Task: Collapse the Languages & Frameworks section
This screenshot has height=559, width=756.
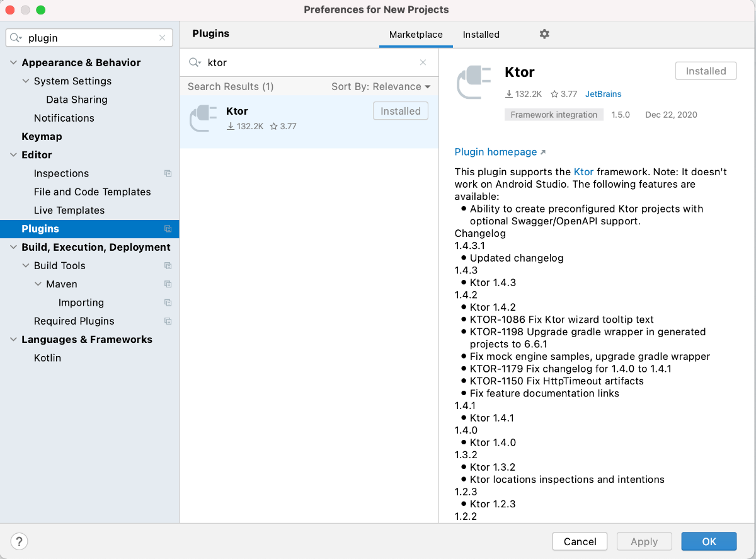Action: tap(14, 339)
